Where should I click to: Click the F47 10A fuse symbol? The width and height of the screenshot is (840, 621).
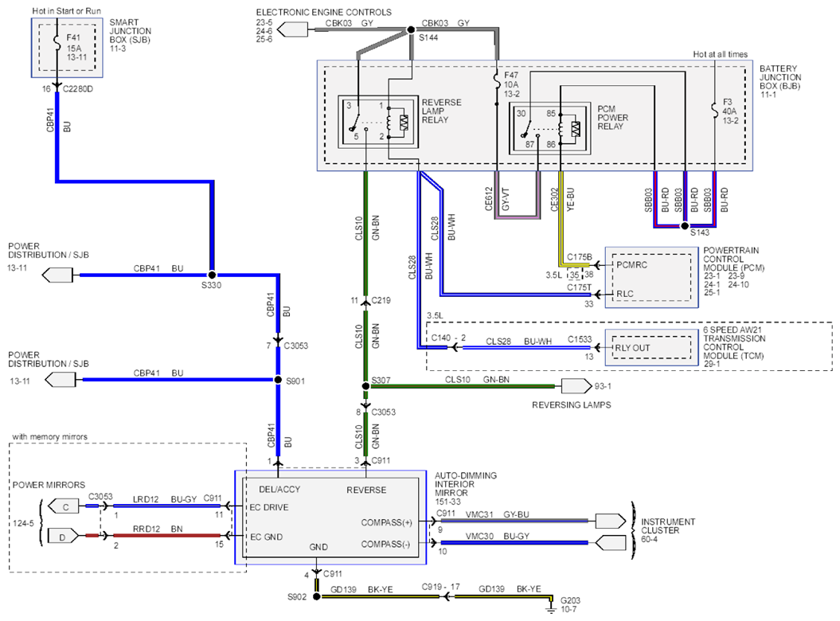tap(497, 81)
